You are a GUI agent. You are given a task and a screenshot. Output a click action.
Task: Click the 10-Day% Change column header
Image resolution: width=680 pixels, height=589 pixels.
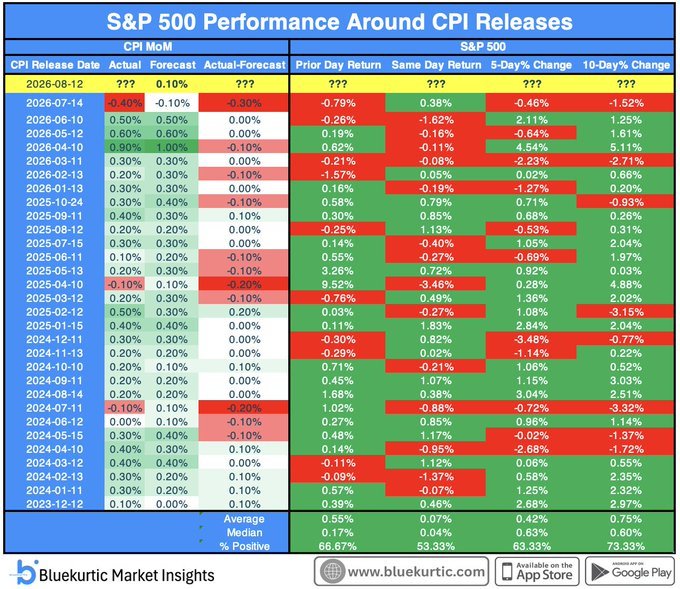626,65
